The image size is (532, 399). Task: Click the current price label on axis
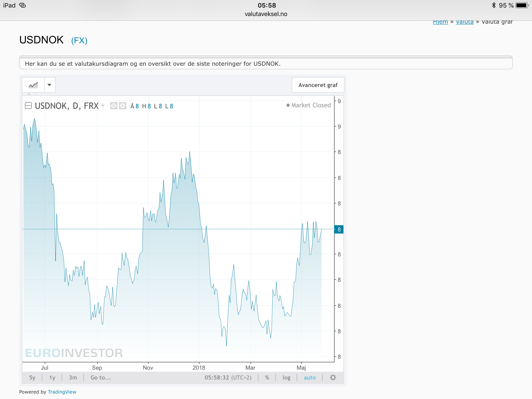(339, 229)
